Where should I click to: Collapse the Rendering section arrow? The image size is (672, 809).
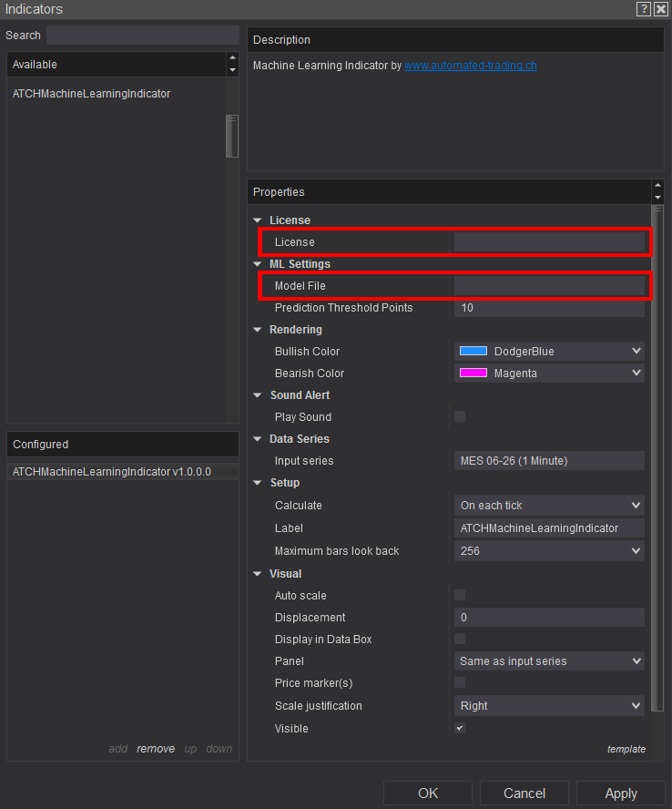pyautogui.click(x=258, y=330)
